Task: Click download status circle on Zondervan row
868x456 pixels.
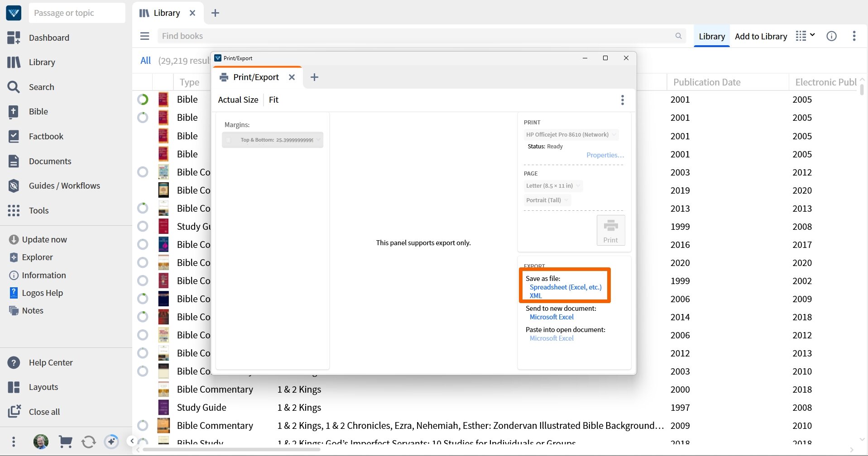Action: pyautogui.click(x=143, y=426)
